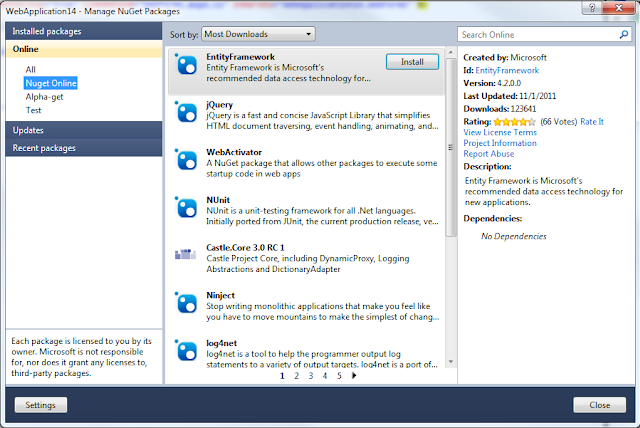Image resolution: width=640 pixels, height=428 pixels.
Task: Click the package list scrollbar thumb
Action: (451, 147)
